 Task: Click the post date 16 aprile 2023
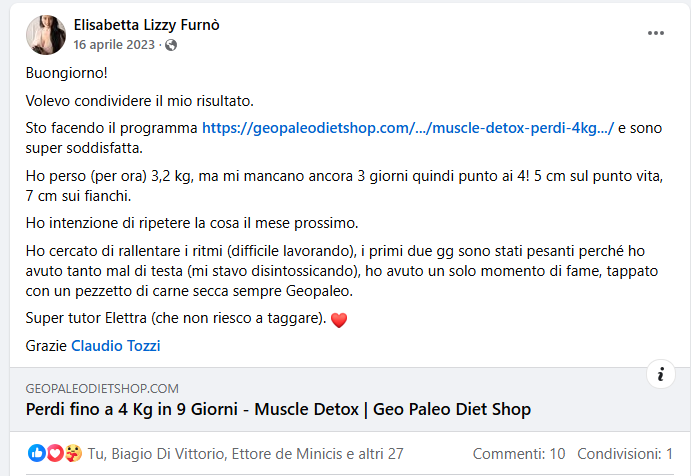point(114,45)
